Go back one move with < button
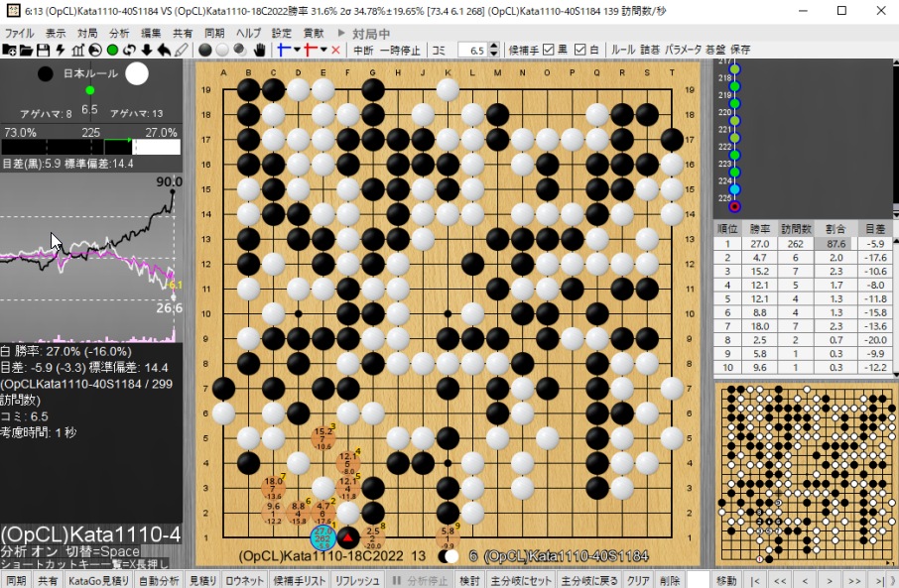The height and width of the screenshot is (588, 899). 805,580
